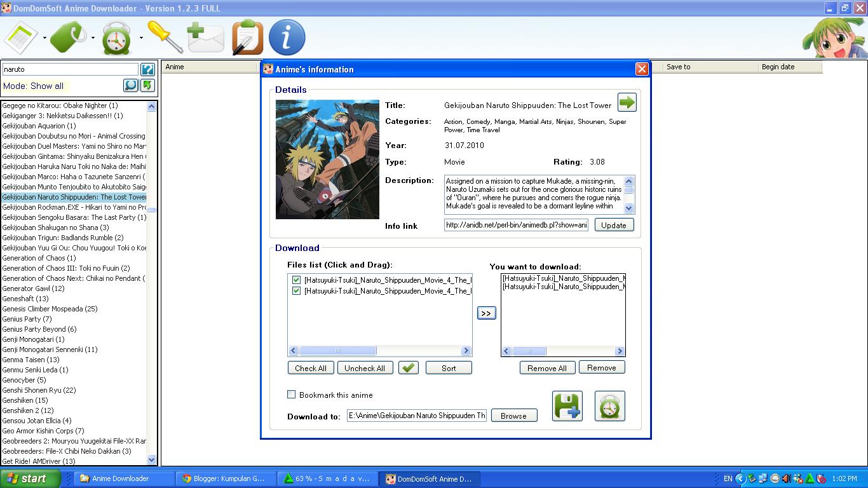Click the download list right scroll arrow
Image resolution: width=868 pixels, height=488 pixels.
click(620, 351)
